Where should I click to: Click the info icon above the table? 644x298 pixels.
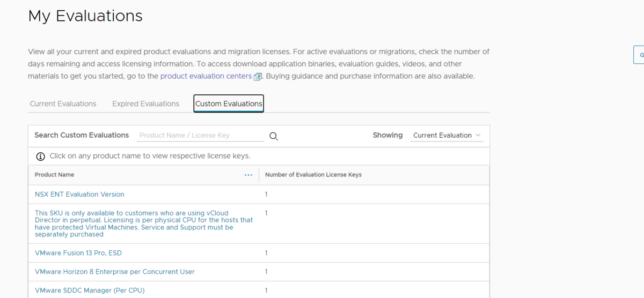[40, 157]
